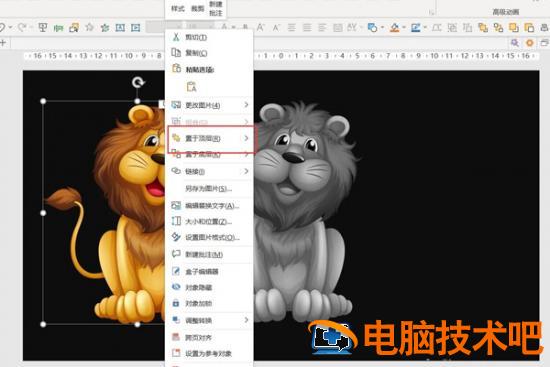Screen dimensions: 550x367
Task: Click the green toolbar icon beside slideshow
Action: tap(58, 28)
